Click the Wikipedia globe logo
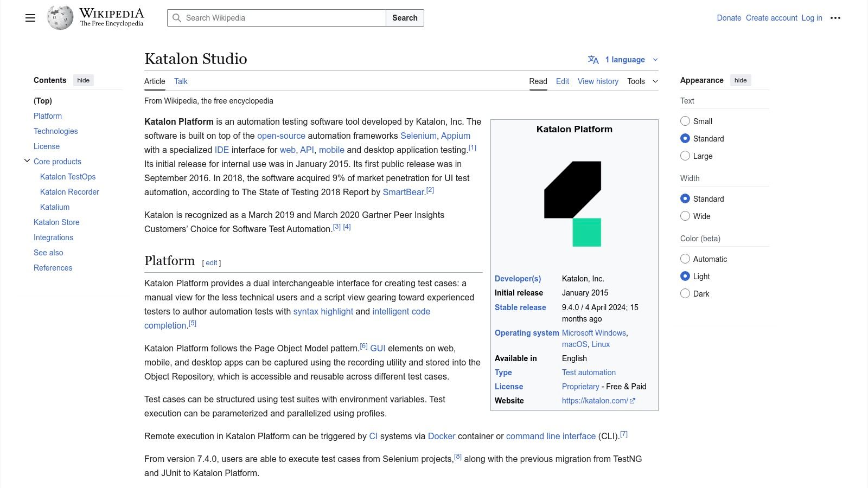 (x=60, y=17)
